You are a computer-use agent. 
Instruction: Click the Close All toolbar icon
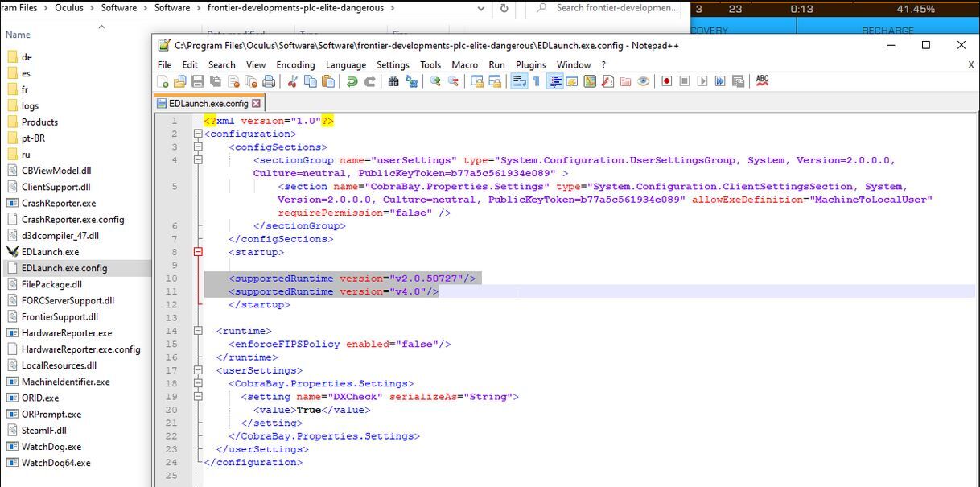coord(251,81)
